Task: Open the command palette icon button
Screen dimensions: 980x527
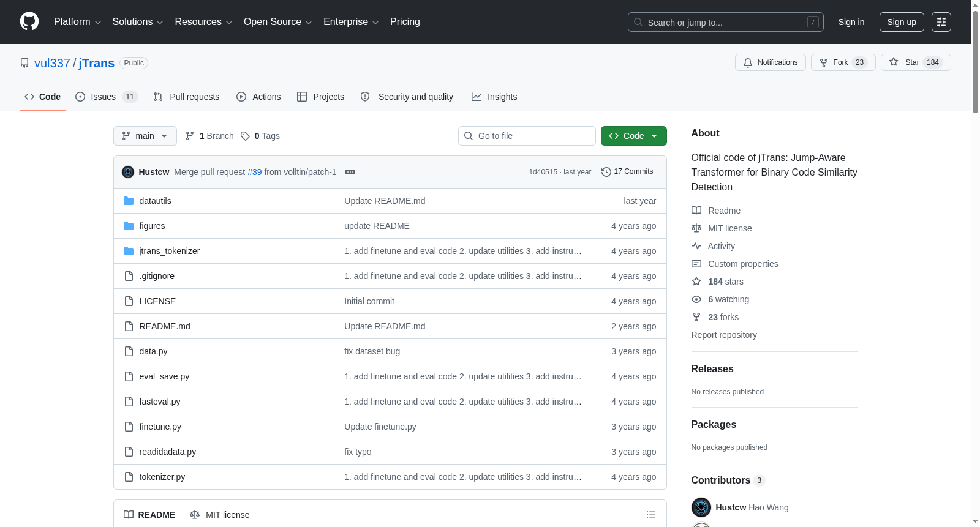Action: [x=941, y=22]
